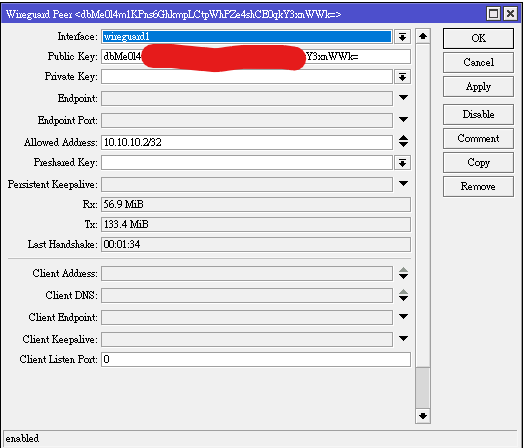523x448 pixels.
Task: Click the Cancel button
Action: 478,62
